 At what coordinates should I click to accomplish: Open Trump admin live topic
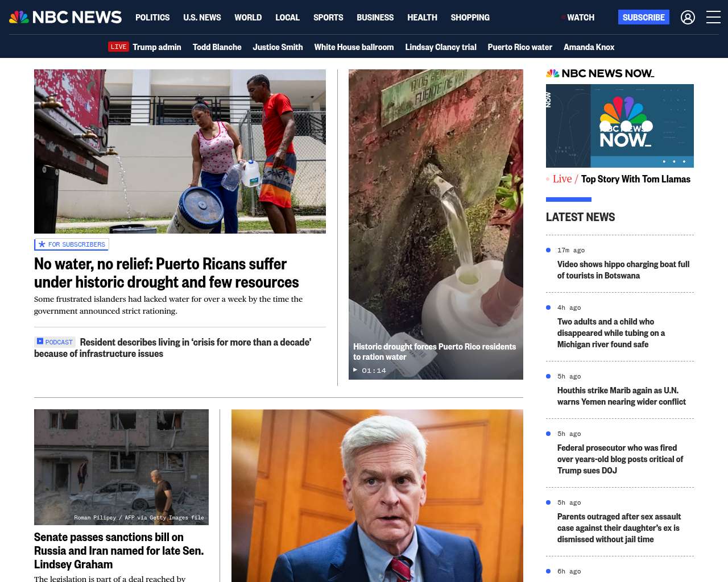[157, 47]
